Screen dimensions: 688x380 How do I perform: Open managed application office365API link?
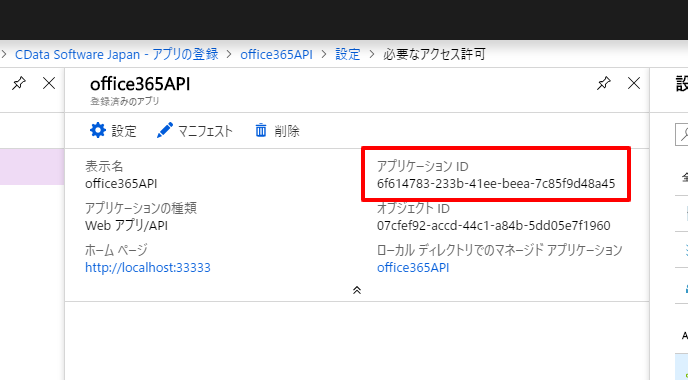[x=413, y=268]
